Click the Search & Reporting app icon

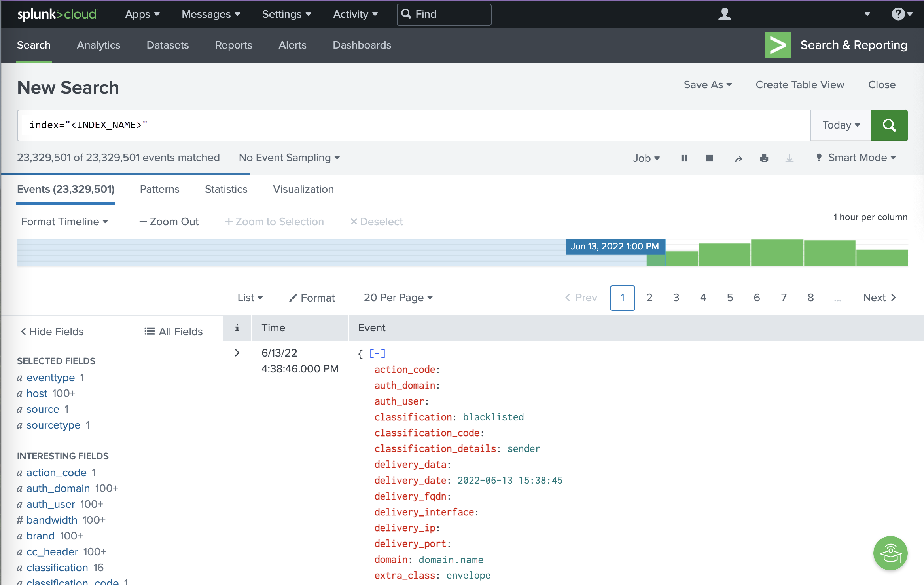point(778,45)
